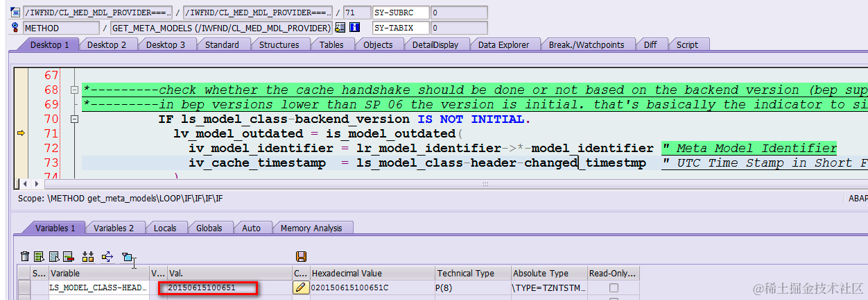Image resolution: width=868 pixels, height=300 pixels.
Task: Click the navigate-to-source icon after GET_META_MODELS
Action: tap(340, 28)
